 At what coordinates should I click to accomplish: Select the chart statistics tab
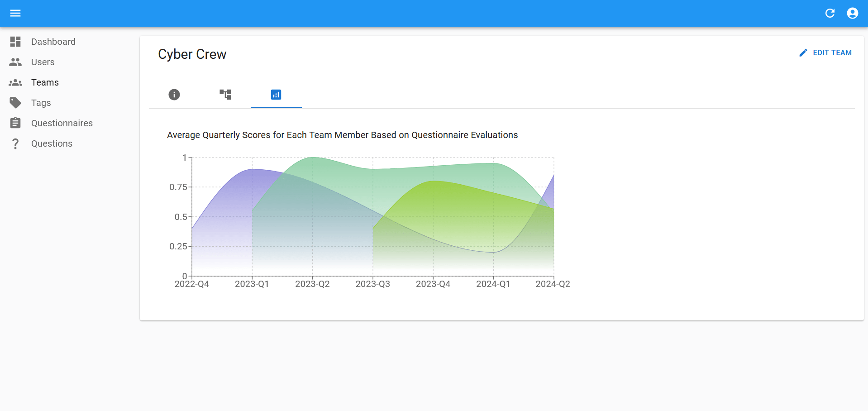click(276, 95)
